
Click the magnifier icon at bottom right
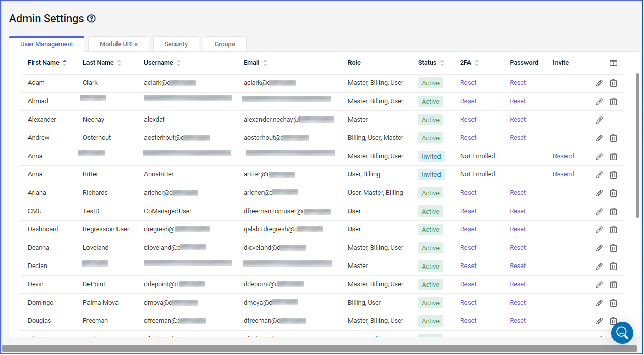coord(622,333)
